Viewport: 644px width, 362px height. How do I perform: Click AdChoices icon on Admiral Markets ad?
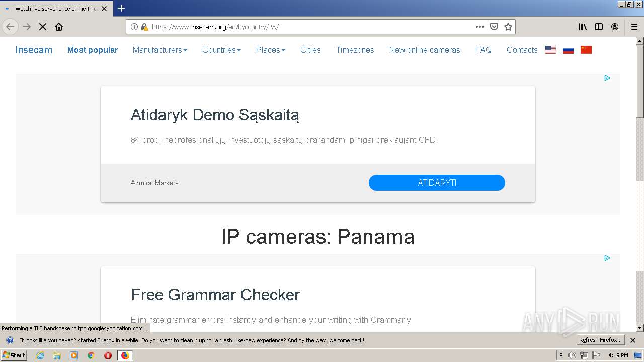(607, 78)
